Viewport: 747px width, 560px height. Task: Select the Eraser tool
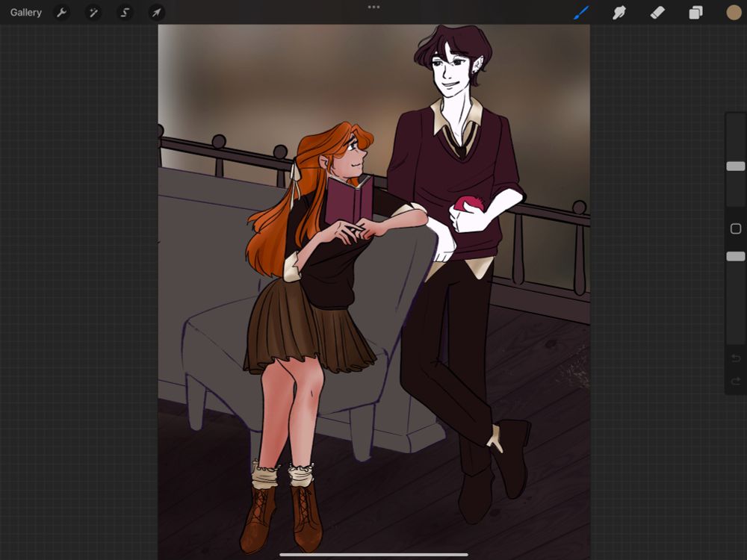click(x=657, y=13)
